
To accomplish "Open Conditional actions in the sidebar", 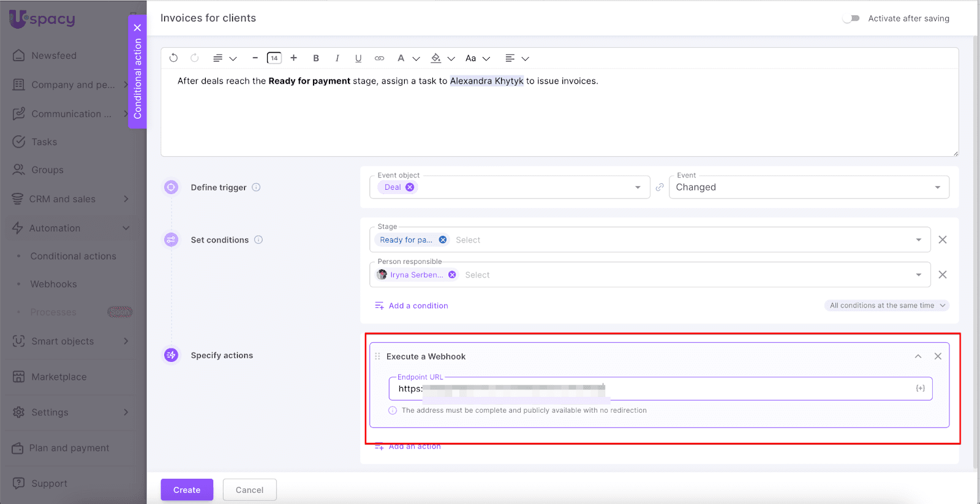I will pos(73,256).
